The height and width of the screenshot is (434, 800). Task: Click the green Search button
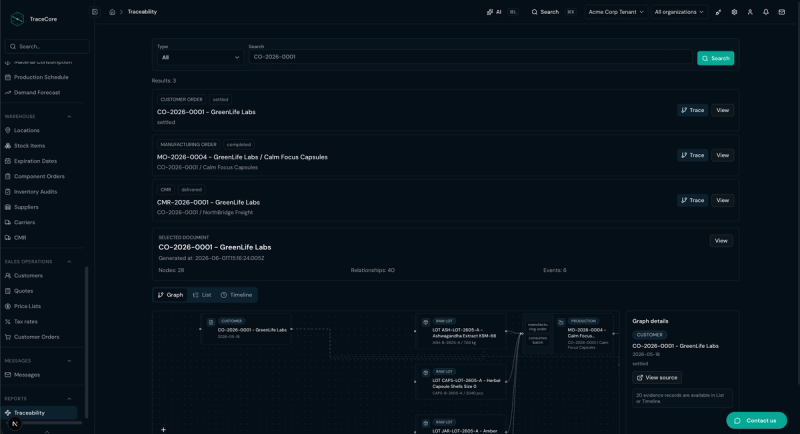715,58
